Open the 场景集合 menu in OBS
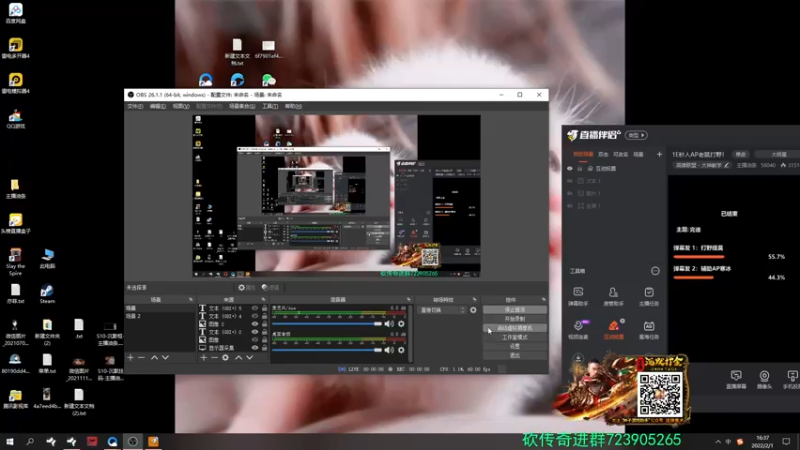The image size is (800, 450). [x=242, y=106]
